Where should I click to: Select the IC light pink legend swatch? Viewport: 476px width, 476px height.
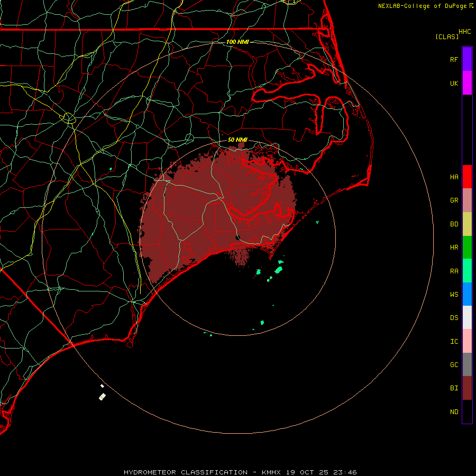[x=467, y=341]
